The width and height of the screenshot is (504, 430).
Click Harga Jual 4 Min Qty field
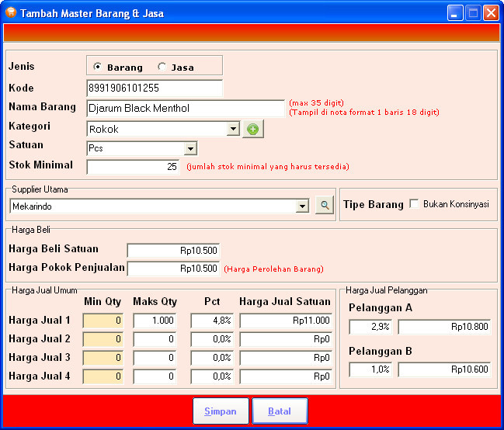tap(103, 376)
